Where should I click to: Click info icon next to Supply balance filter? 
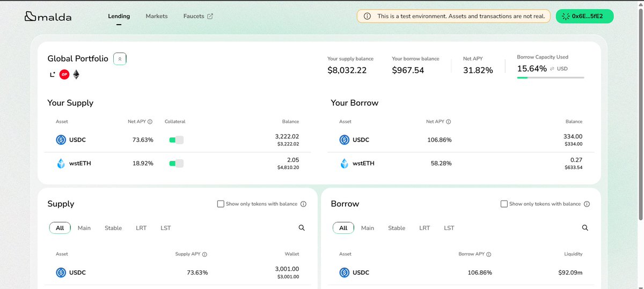tap(303, 204)
